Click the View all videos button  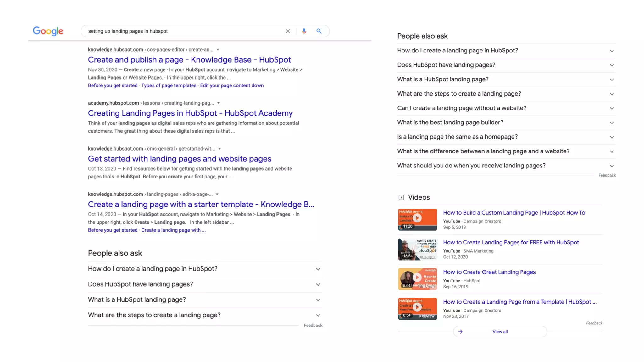[x=500, y=332]
